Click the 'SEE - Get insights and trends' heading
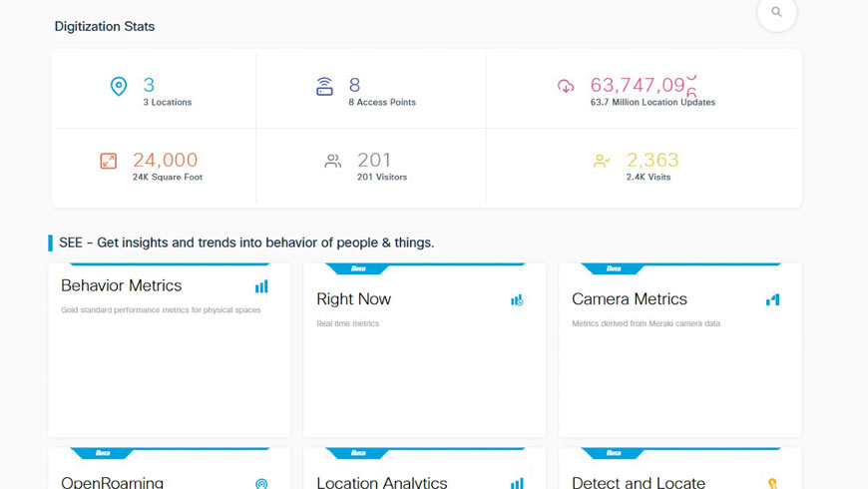This screenshot has width=868, height=489. coord(246,243)
